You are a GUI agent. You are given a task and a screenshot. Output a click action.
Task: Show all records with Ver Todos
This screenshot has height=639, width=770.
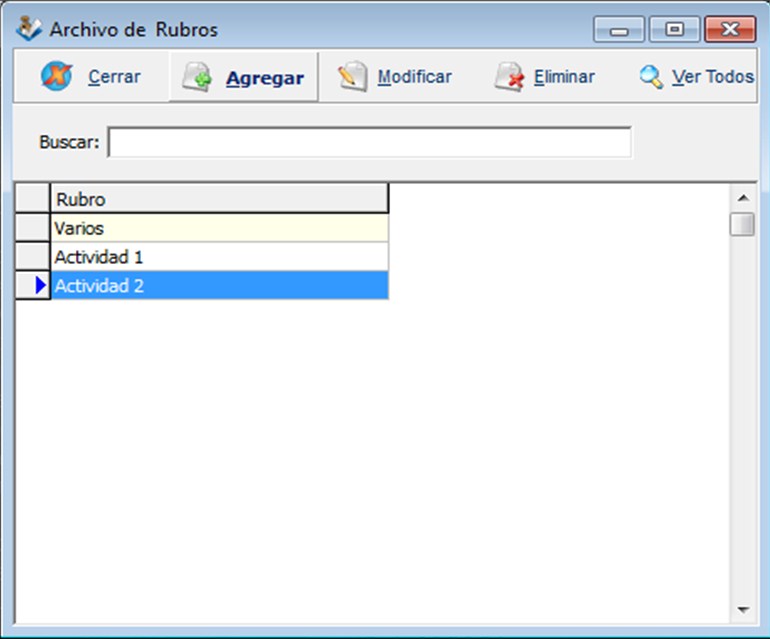point(712,77)
